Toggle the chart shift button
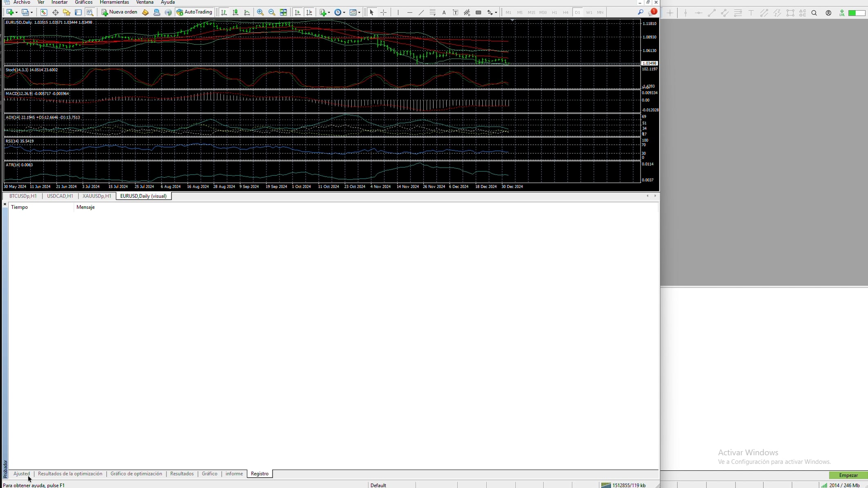Viewport: 868px width, 488px height. pyautogui.click(x=309, y=12)
